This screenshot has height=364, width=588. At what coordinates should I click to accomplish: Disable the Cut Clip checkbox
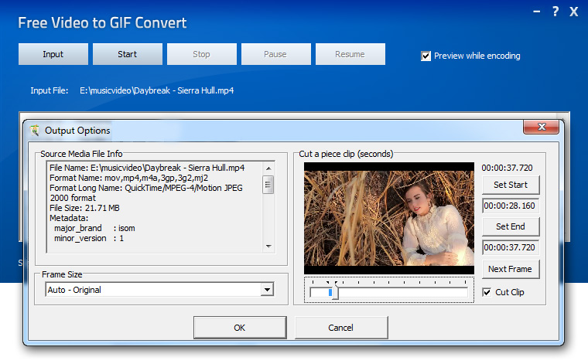pyautogui.click(x=486, y=292)
